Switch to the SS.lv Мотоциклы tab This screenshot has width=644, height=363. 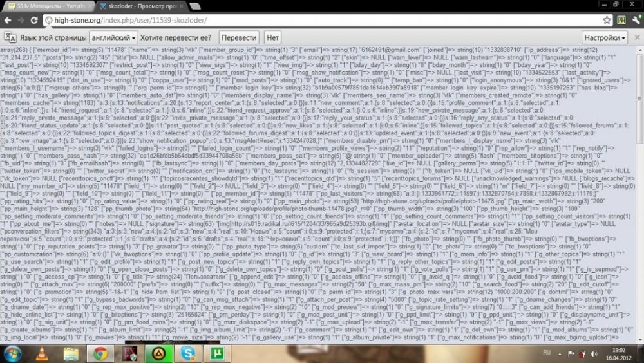point(50,6)
